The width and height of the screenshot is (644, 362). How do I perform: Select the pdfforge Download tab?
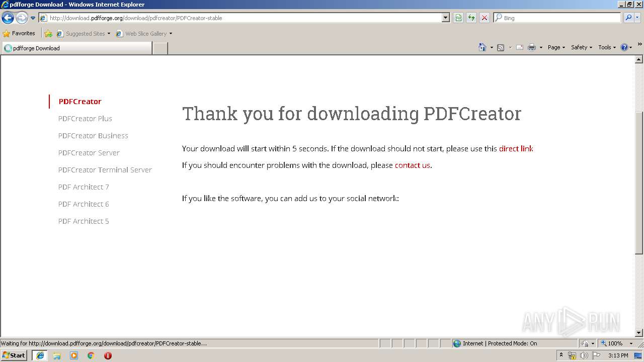pyautogui.click(x=77, y=48)
